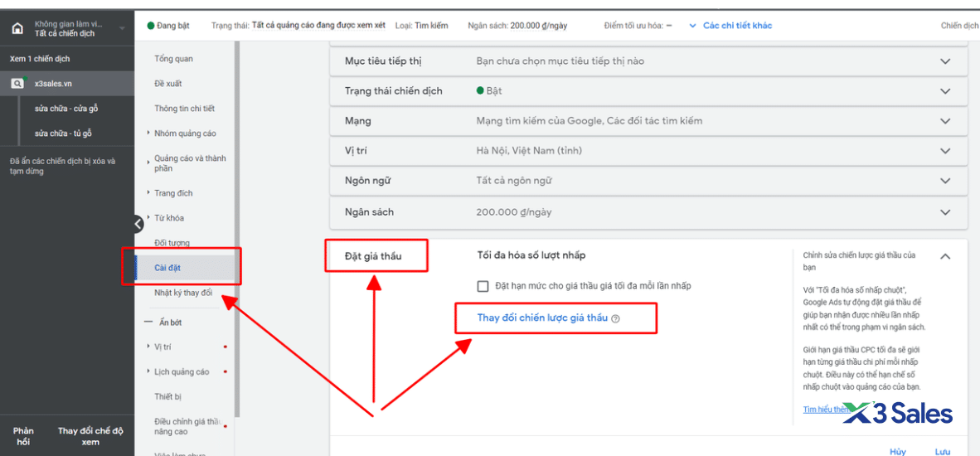This screenshot has width=980, height=456.
Task: Expand Nhóm quảng cáo menu
Action: coord(186,133)
